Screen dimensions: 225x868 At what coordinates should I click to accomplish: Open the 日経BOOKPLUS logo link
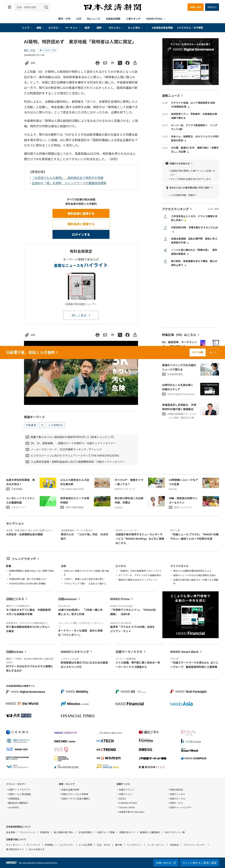(x=151, y=767)
